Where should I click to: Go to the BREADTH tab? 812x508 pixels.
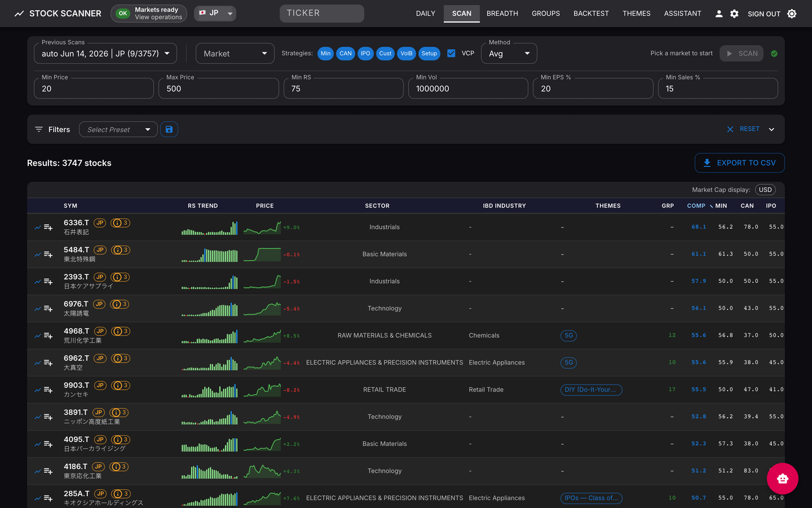502,14
